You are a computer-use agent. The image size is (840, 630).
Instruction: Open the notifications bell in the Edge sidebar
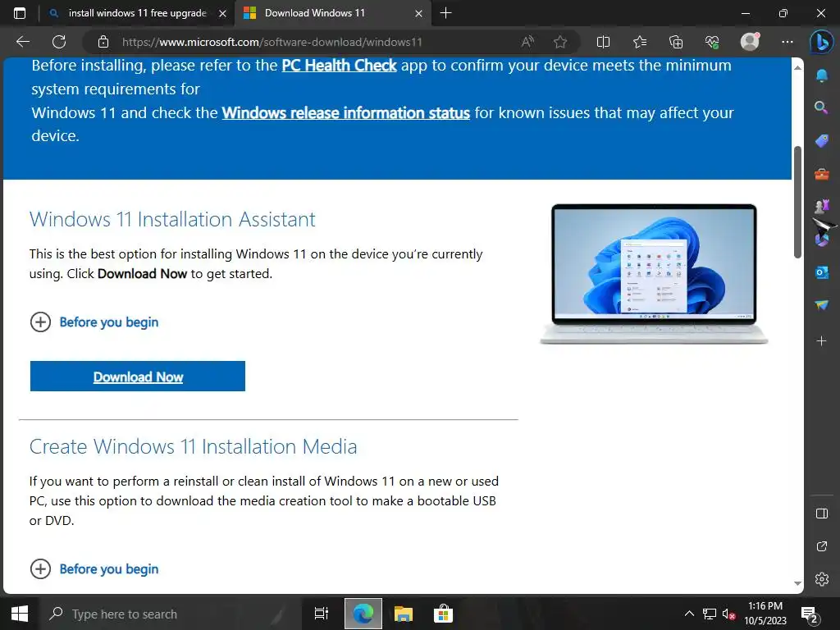[x=821, y=75]
